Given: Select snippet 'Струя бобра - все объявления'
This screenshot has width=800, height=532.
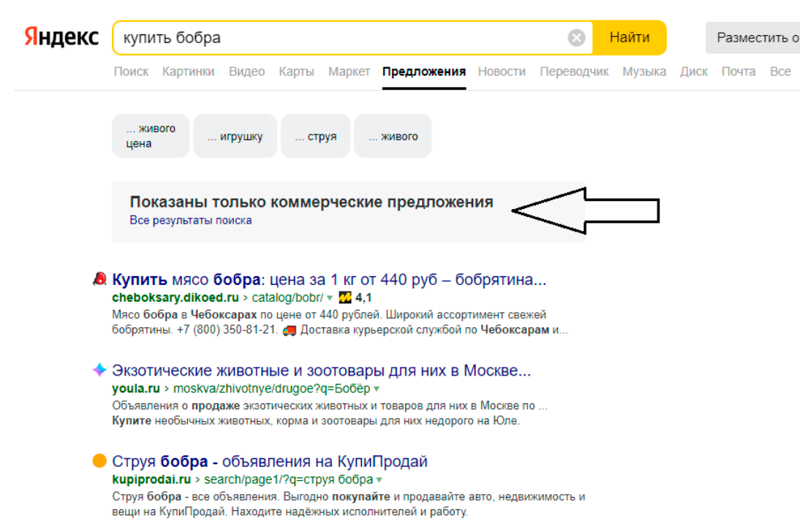Looking at the screenshot, I should tap(195, 496).
